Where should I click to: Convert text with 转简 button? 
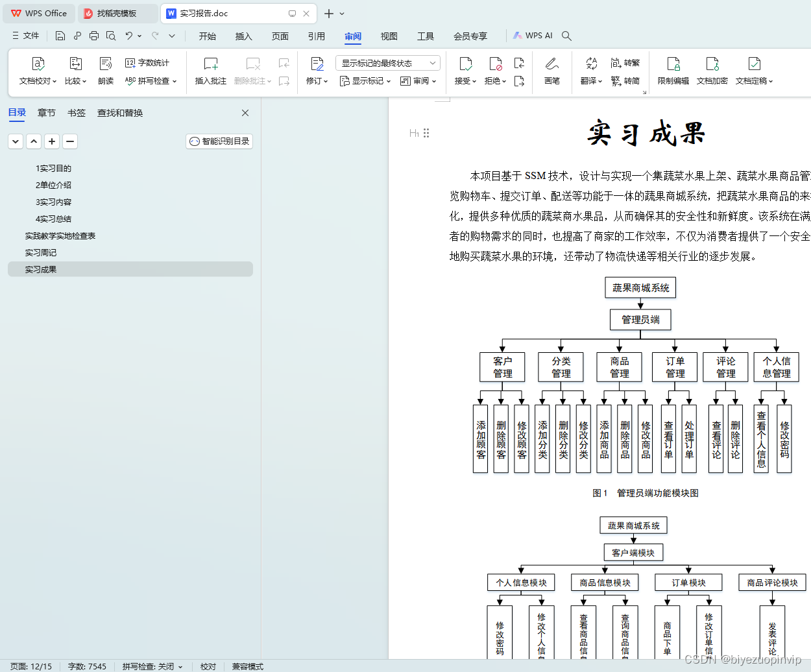pyautogui.click(x=625, y=81)
